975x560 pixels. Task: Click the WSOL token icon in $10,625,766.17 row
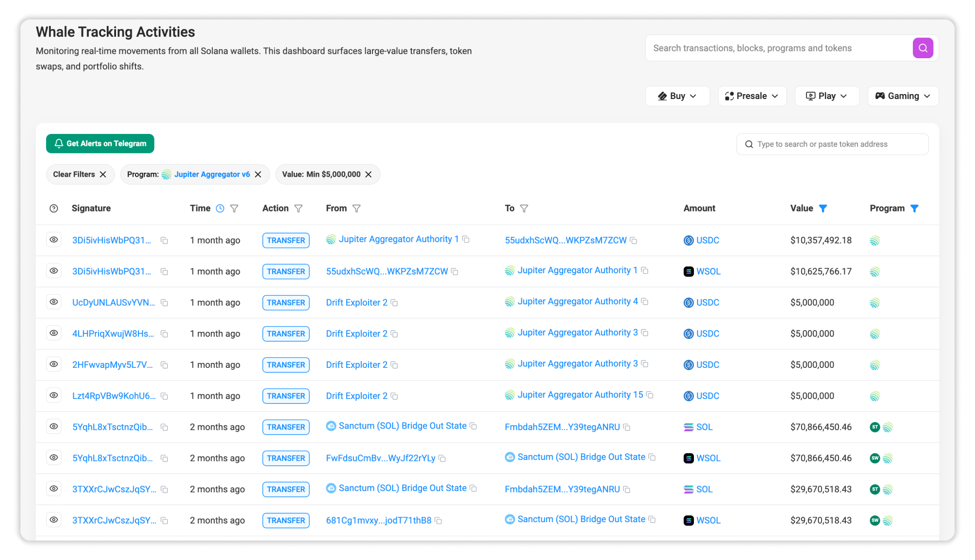(689, 271)
